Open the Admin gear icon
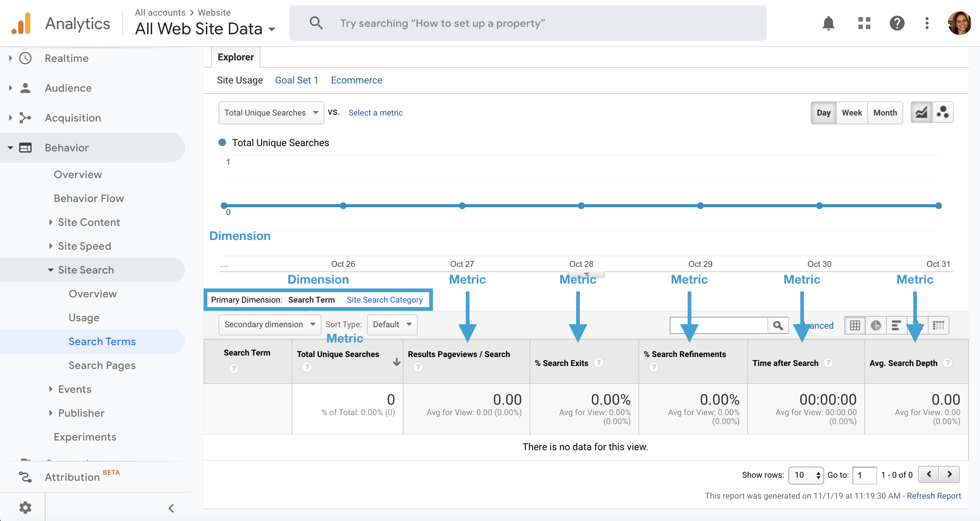This screenshot has width=980, height=521. (25, 507)
